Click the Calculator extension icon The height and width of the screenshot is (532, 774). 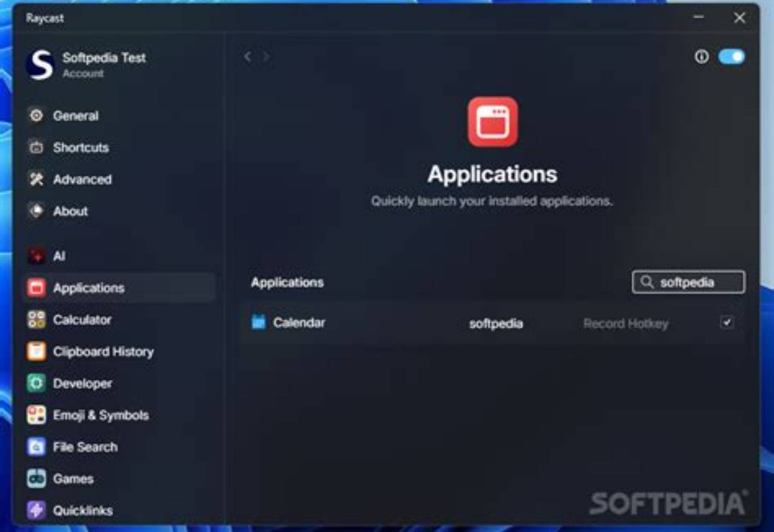36,320
